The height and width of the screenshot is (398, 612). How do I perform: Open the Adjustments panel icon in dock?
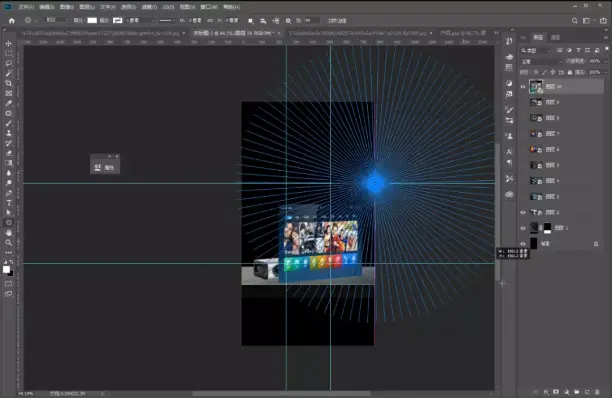[509, 83]
